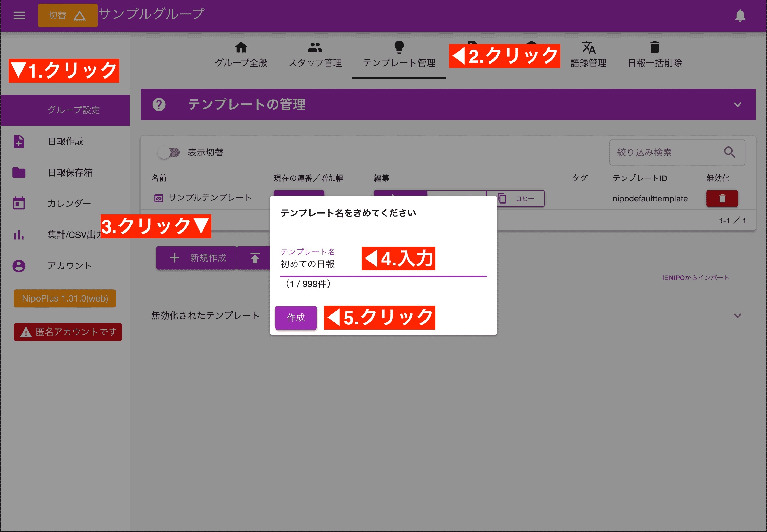
Task: Click the 集計/CSV bar chart icon
Action: coord(19,235)
